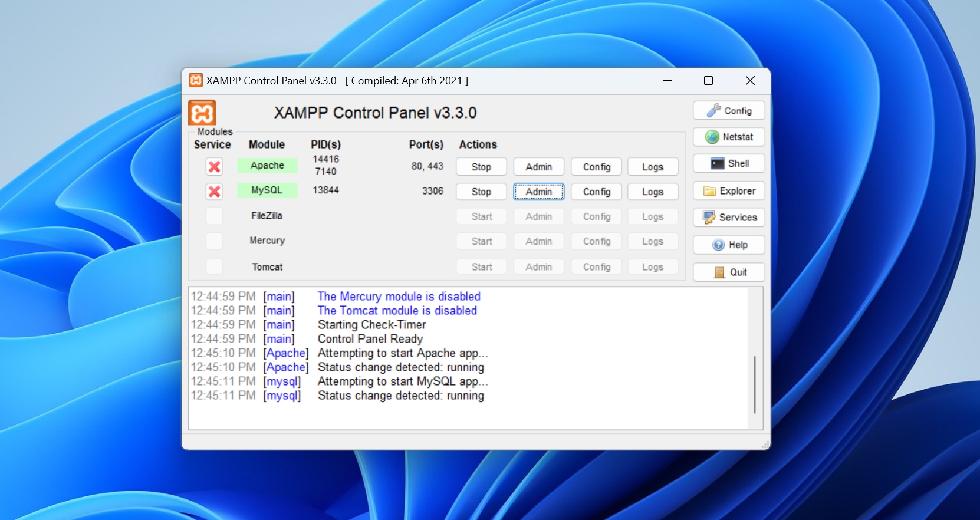
Task: Click the XAMPP title bar icon
Action: (x=196, y=80)
